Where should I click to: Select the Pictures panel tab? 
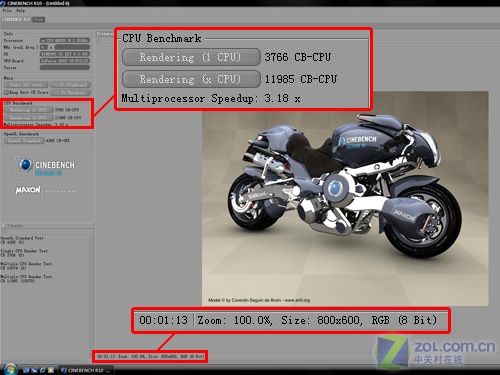(x=105, y=34)
